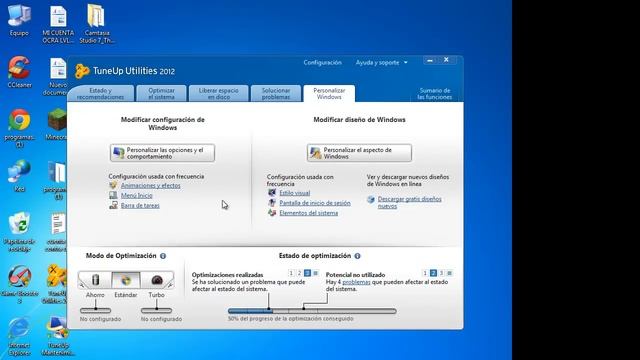
Task: Show page 1 of Optimizaciones realizadas
Action: click(291, 273)
